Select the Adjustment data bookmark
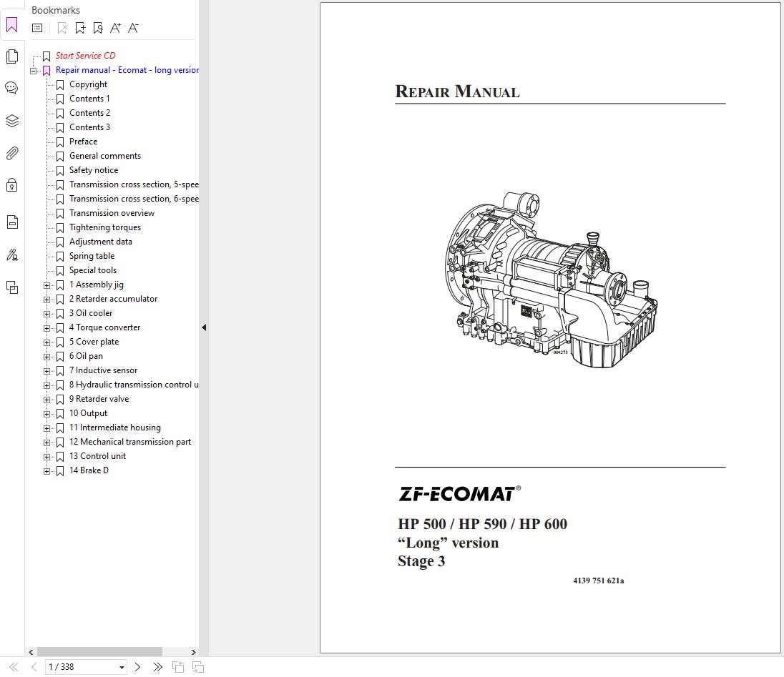This screenshot has width=784, height=677. click(x=100, y=242)
